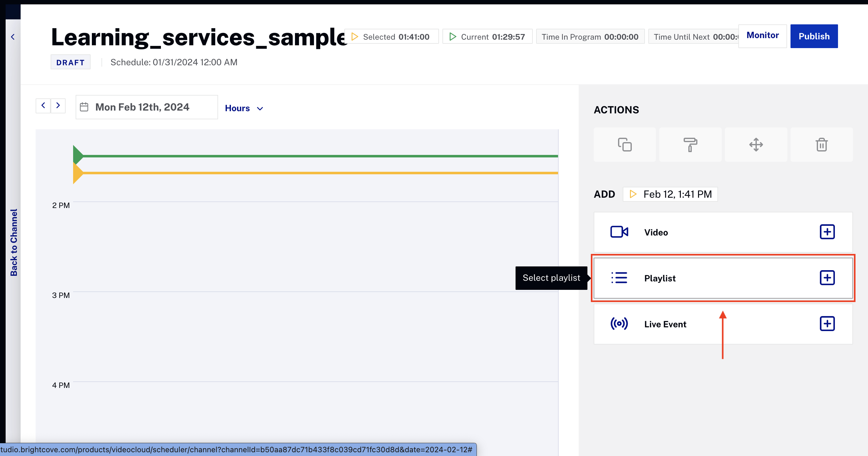Viewport: 868px width, 456px height.
Task: Click the Publish button
Action: click(814, 36)
